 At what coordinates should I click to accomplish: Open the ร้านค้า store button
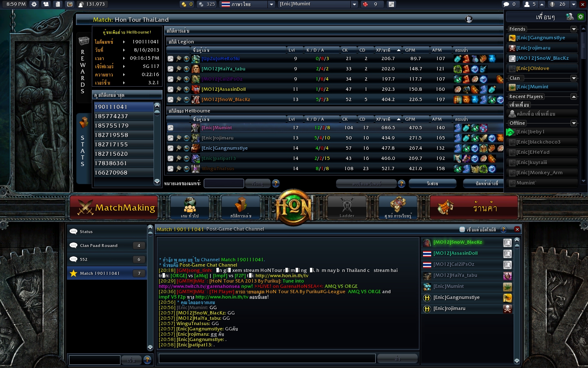(x=474, y=207)
